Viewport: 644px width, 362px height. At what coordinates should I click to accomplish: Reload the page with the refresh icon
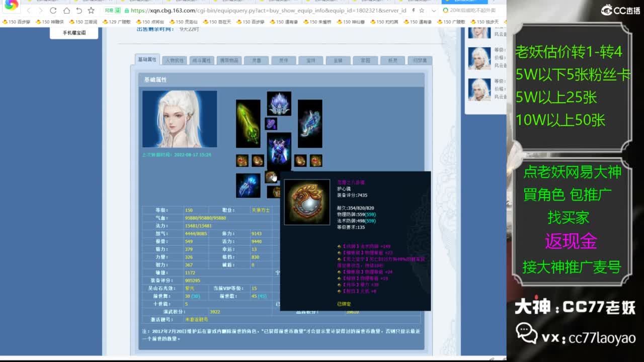53,11
